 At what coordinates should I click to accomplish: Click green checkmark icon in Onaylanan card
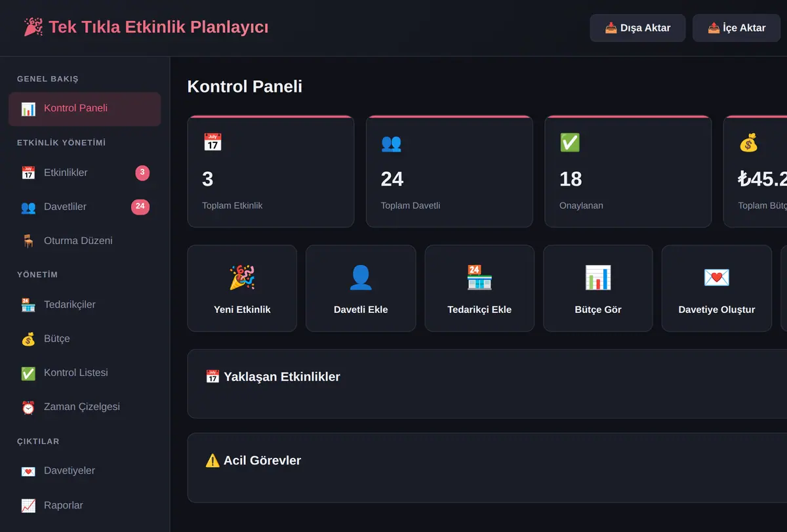pyautogui.click(x=570, y=142)
